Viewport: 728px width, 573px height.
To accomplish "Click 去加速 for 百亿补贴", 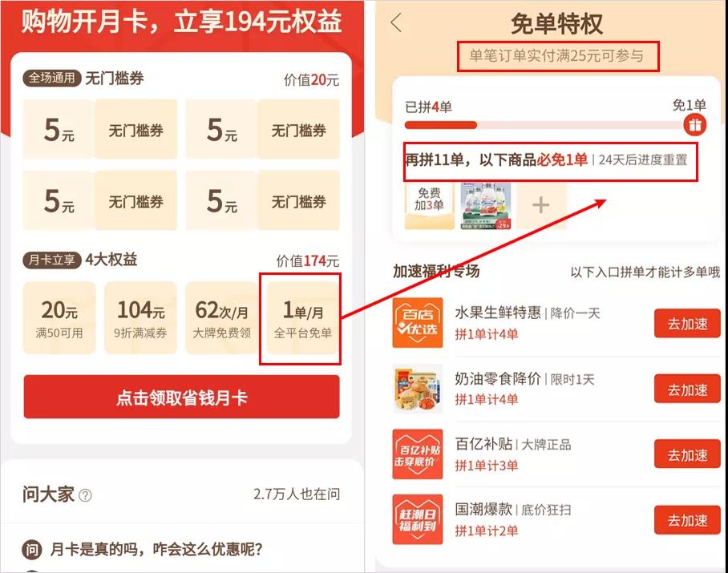I will point(687,454).
